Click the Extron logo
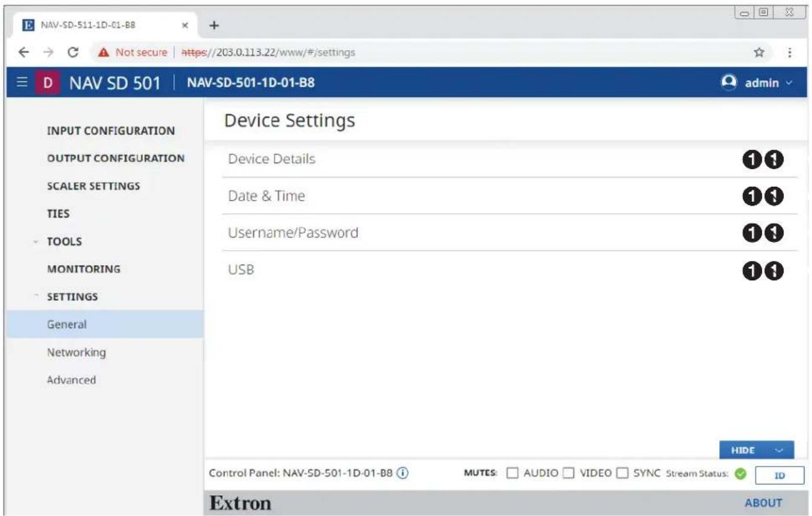The height and width of the screenshot is (516, 812). [x=240, y=503]
